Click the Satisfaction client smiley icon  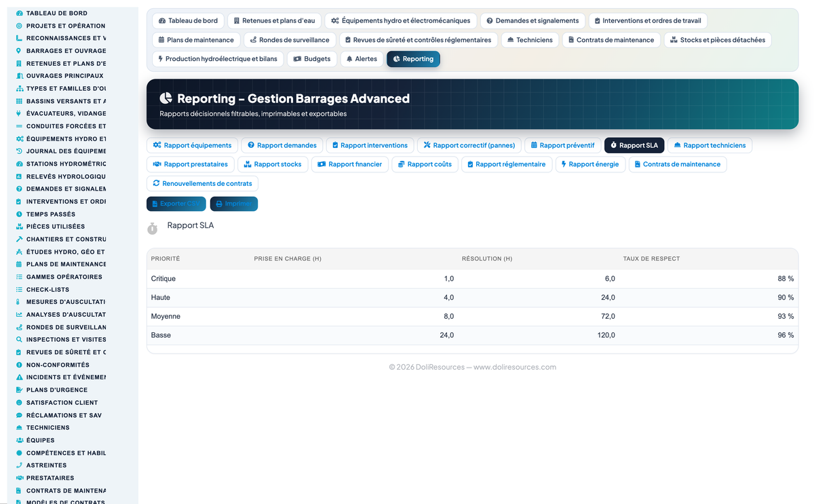click(x=19, y=402)
